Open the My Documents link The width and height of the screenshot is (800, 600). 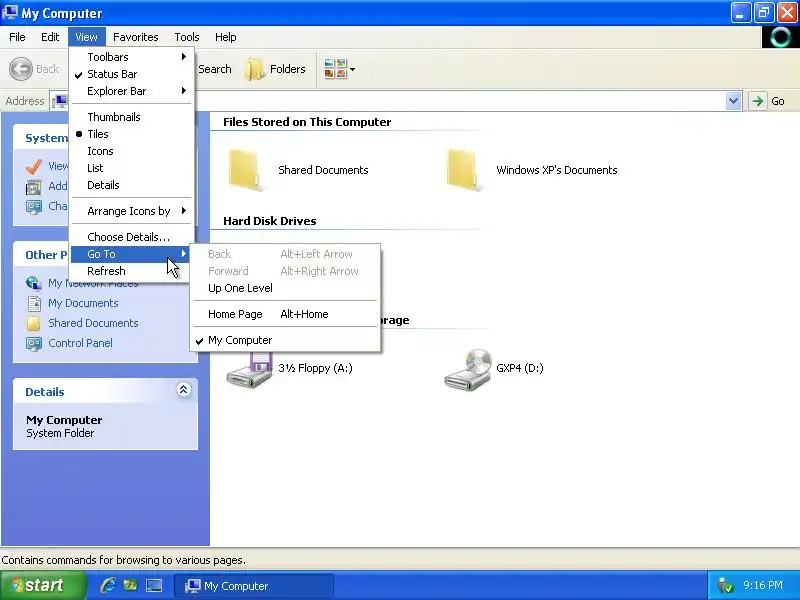(83, 303)
